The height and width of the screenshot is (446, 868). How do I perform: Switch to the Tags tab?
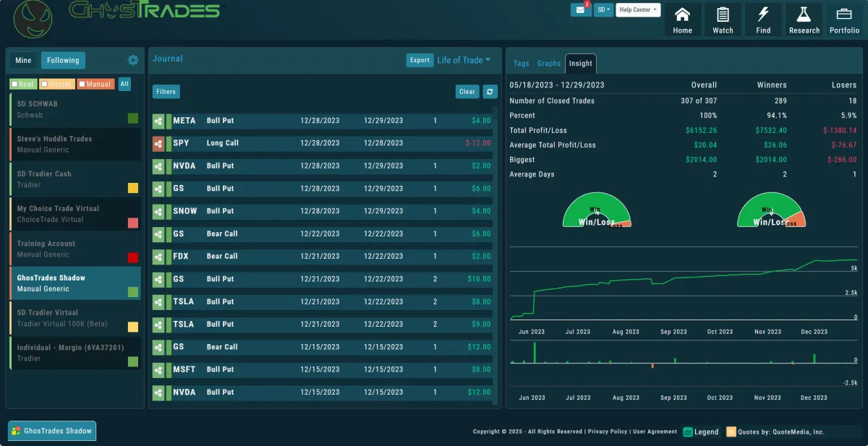522,64
